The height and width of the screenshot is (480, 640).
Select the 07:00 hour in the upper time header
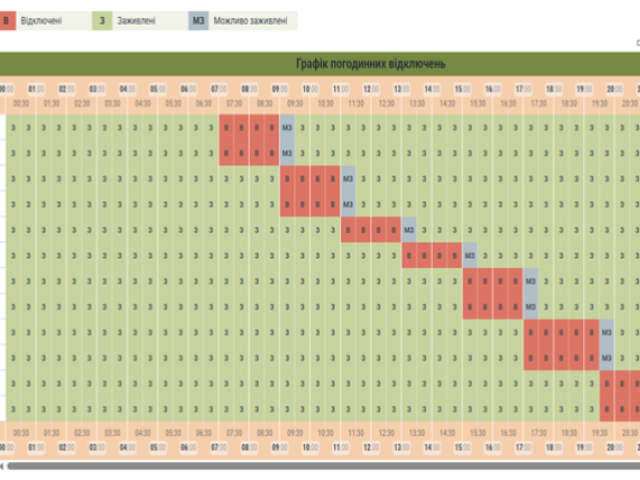218,89
